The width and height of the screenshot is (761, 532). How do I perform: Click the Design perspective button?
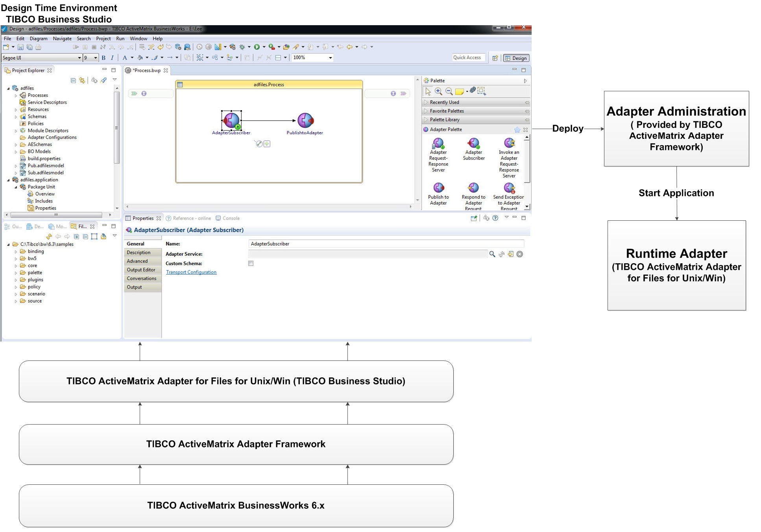click(516, 58)
